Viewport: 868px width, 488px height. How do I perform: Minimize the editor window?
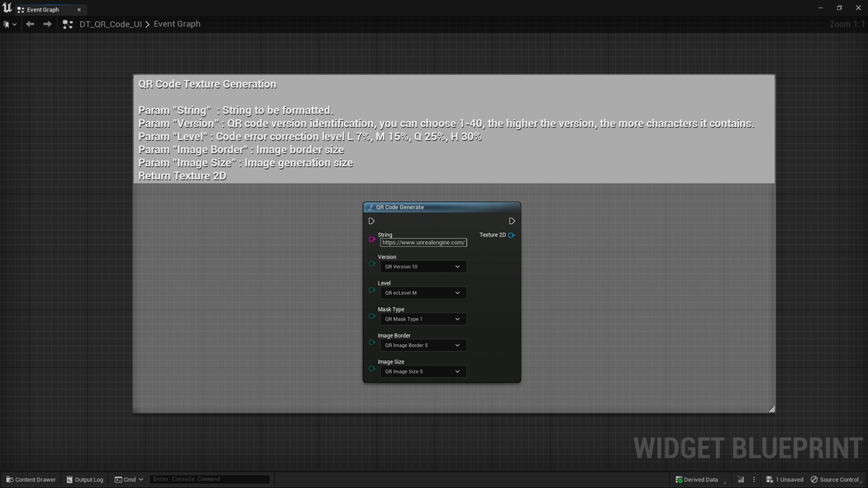click(821, 8)
